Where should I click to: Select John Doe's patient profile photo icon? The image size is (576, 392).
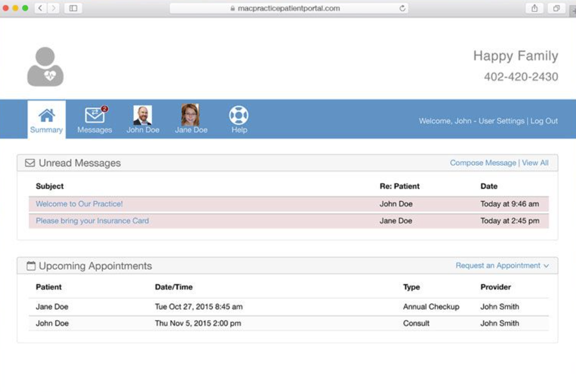tap(143, 115)
